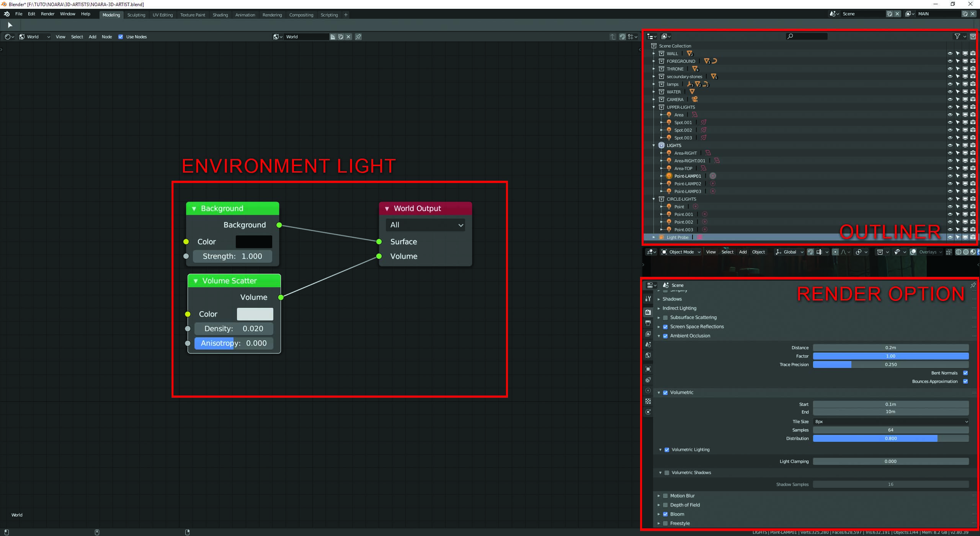Click the outliner search field
Viewport: 980px width, 536px height.
pyautogui.click(x=807, y=36)
